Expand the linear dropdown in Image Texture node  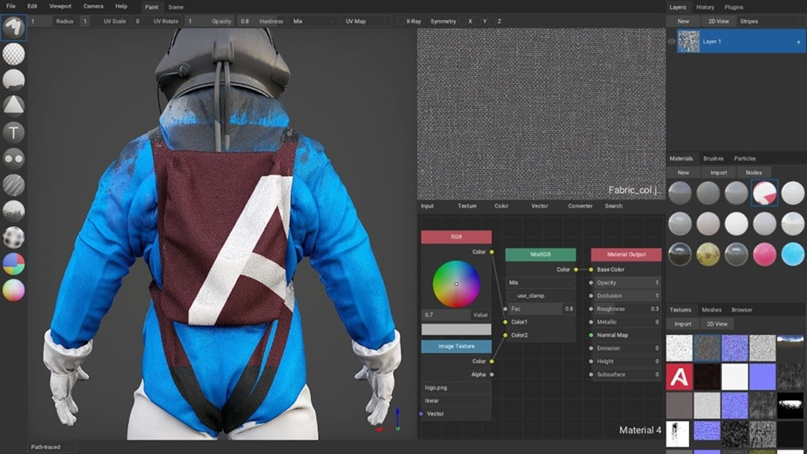coord(455,400)
